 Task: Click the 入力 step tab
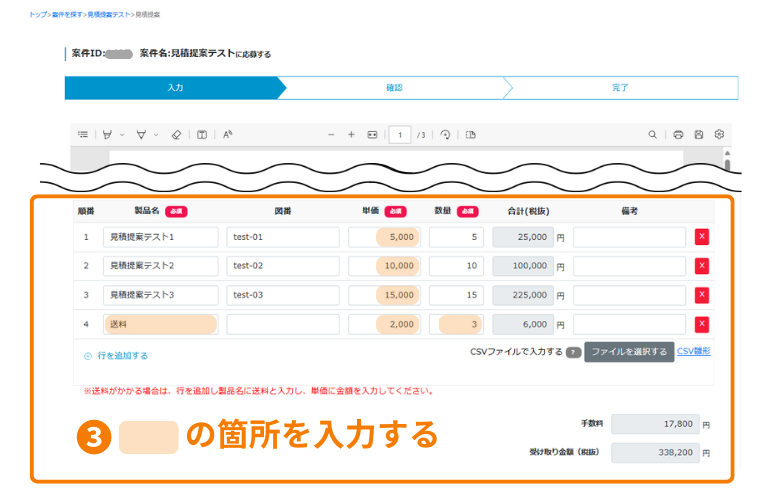pyautogui.click(x=175, y=88)
